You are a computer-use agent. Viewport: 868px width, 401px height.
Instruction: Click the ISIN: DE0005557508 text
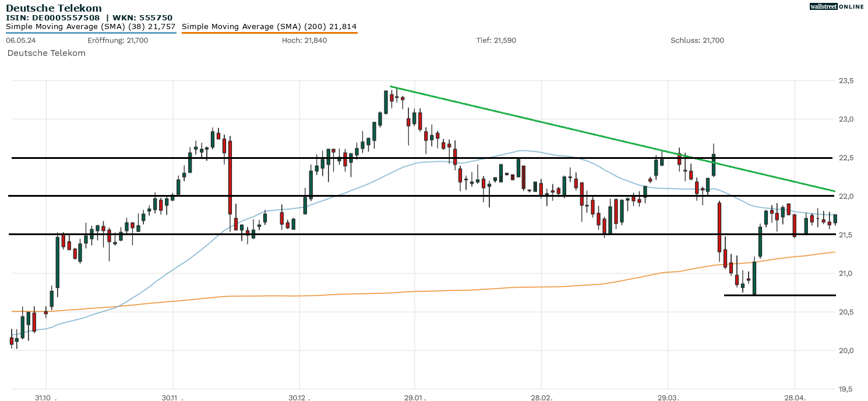(52, 18)
